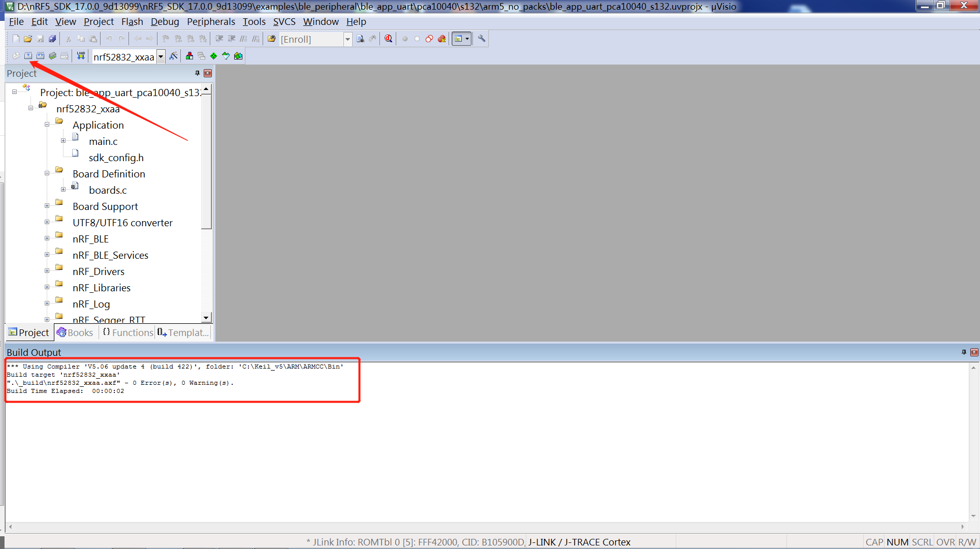Select main.c in project tree
Viewport: 980px width, 549px height.
click(103, 141)
